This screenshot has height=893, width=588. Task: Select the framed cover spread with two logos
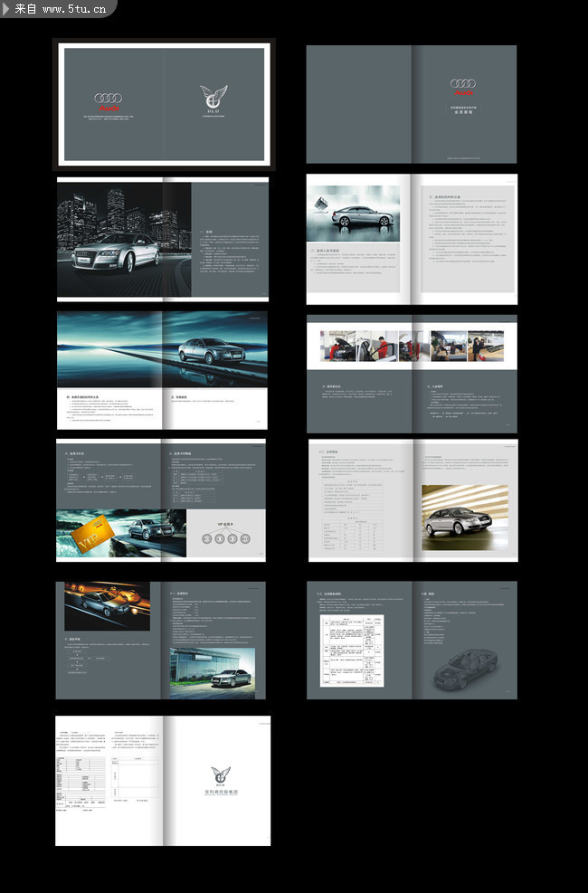[164, 104]
